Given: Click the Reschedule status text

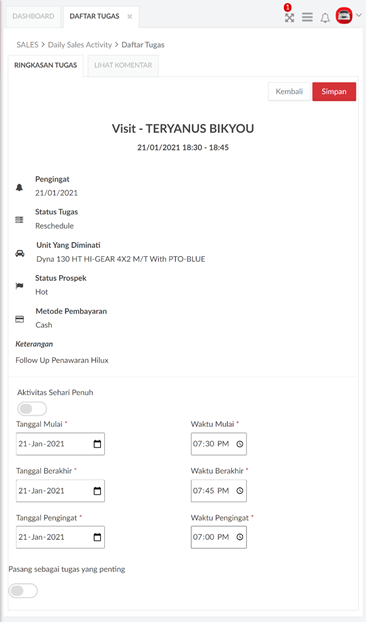Looking at the screenshot, I should point(54,226).
